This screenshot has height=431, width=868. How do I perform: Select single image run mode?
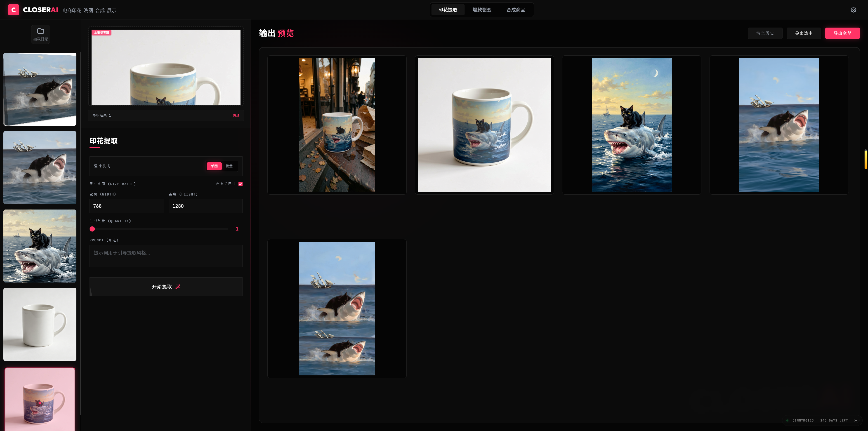pyautogui.click(x=214, y=166)
